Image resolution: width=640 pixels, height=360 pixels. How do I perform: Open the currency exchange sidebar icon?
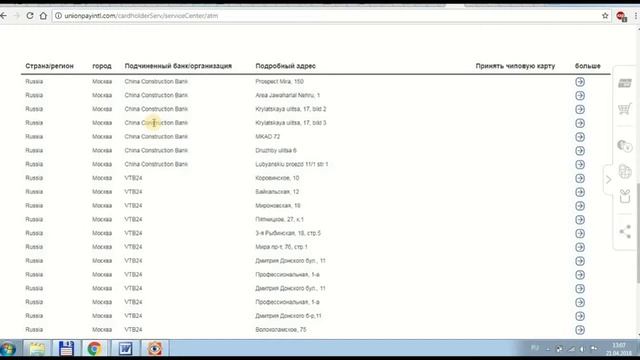click(x=624, y=145)
